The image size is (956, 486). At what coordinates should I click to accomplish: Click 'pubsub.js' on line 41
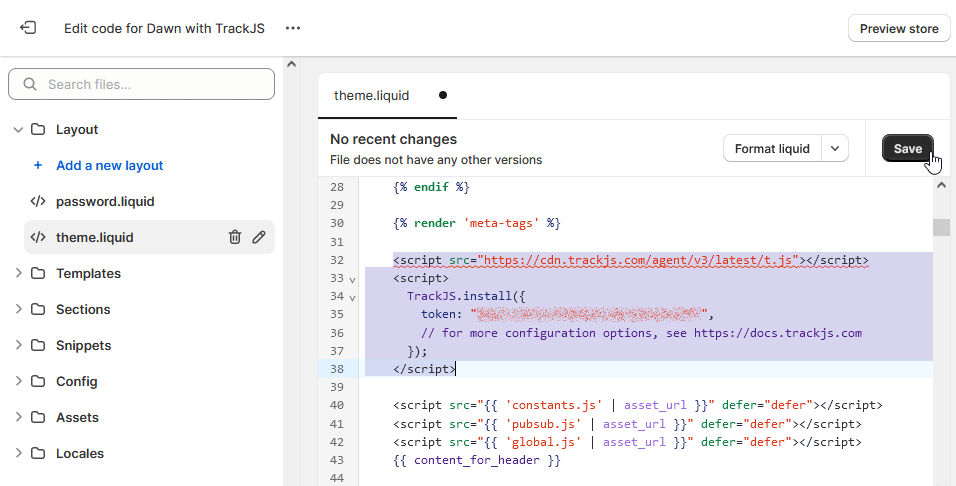point(544,424)
